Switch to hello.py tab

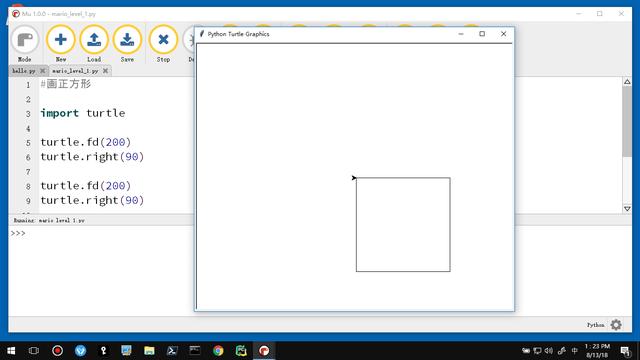tap(24, 71)
